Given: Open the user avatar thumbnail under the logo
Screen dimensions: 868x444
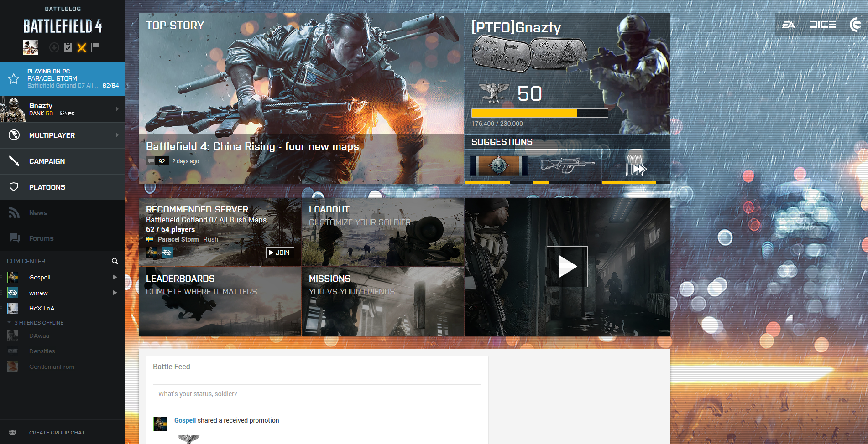Looking at the screenshot, I should (31, 47).
